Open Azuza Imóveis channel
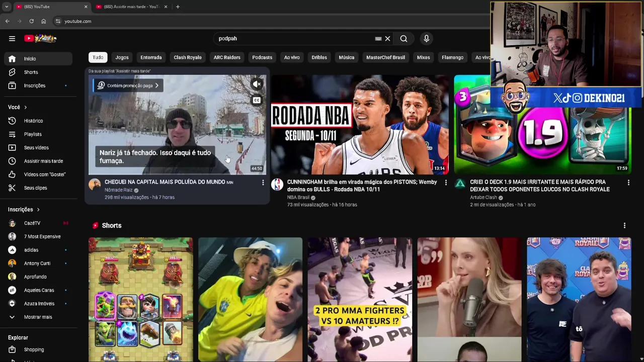This screenshot has width=644, height=362. pos(38,304)
